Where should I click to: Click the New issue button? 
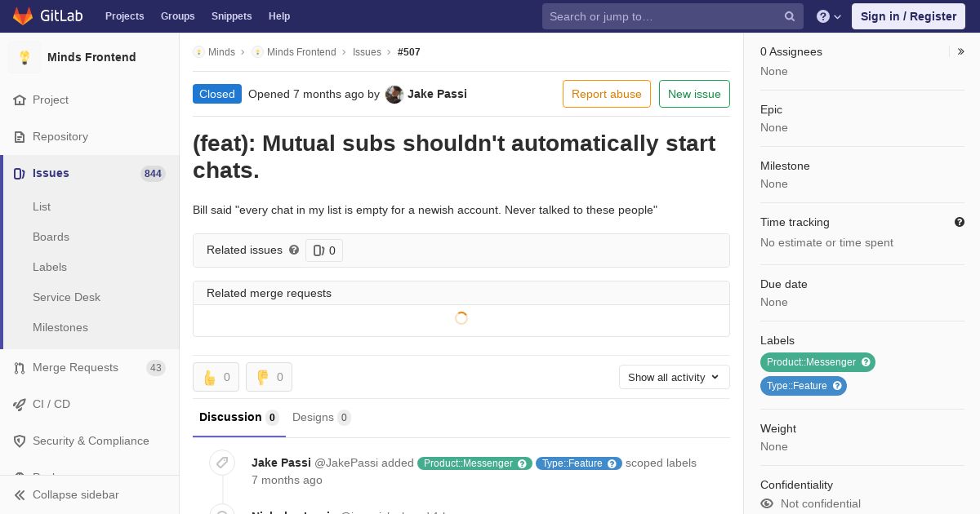pyautogui.click(x=694, y=94)
